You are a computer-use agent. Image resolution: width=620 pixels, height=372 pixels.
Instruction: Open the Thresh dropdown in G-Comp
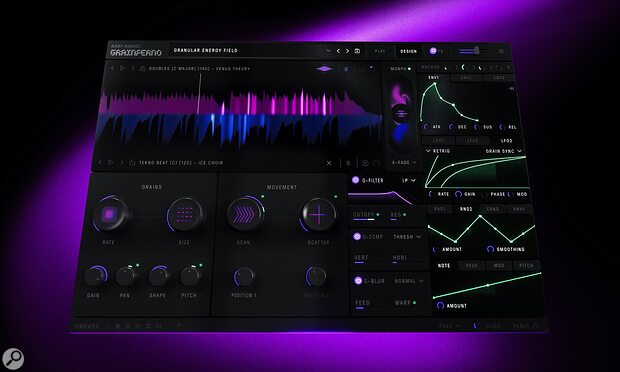[407, 236]
